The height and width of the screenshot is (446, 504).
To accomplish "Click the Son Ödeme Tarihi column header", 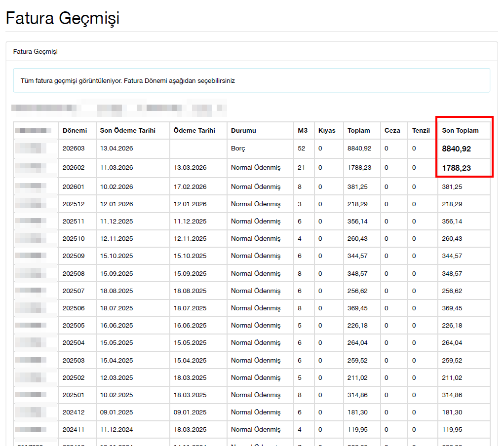I will click(x=128, y=130).
